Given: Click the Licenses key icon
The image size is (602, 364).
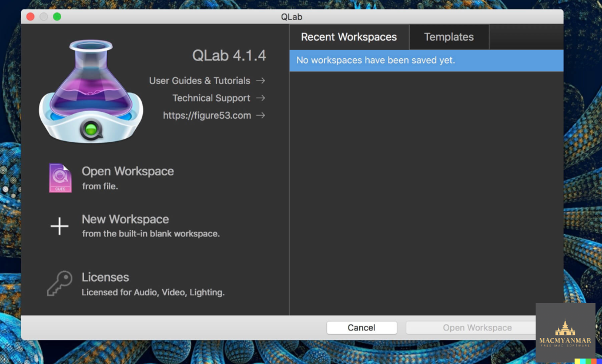Looking at the screenshot, I should point(60,283).
